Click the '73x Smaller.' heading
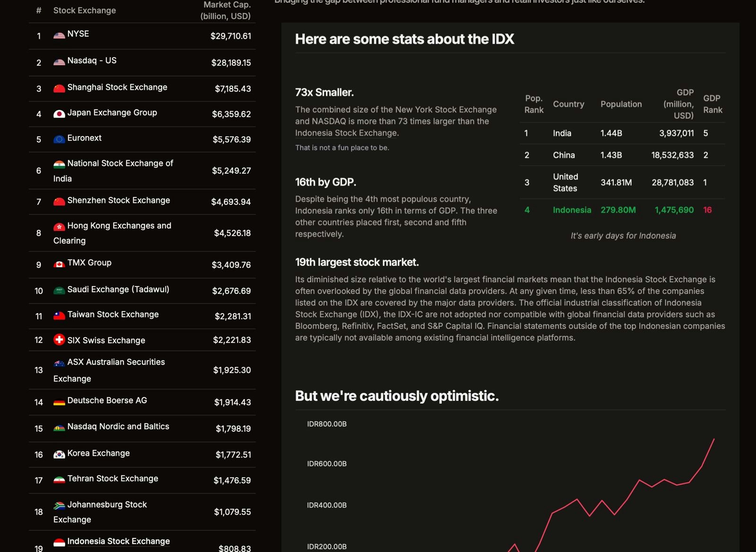 click(x=325, y=92)
